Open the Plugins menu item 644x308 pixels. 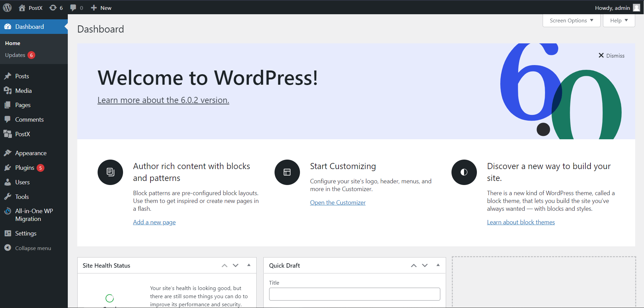25,168
